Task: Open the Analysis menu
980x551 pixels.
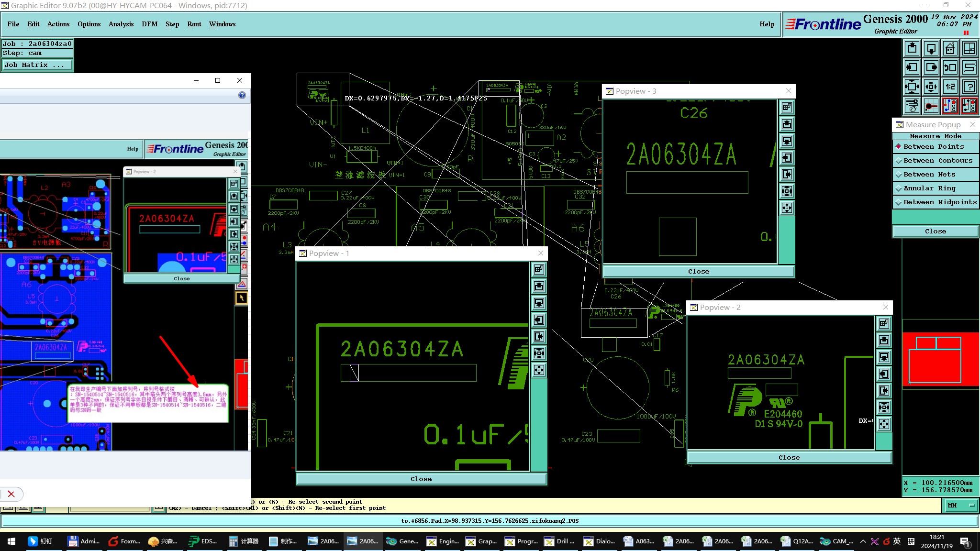Action: click(121, 24)
